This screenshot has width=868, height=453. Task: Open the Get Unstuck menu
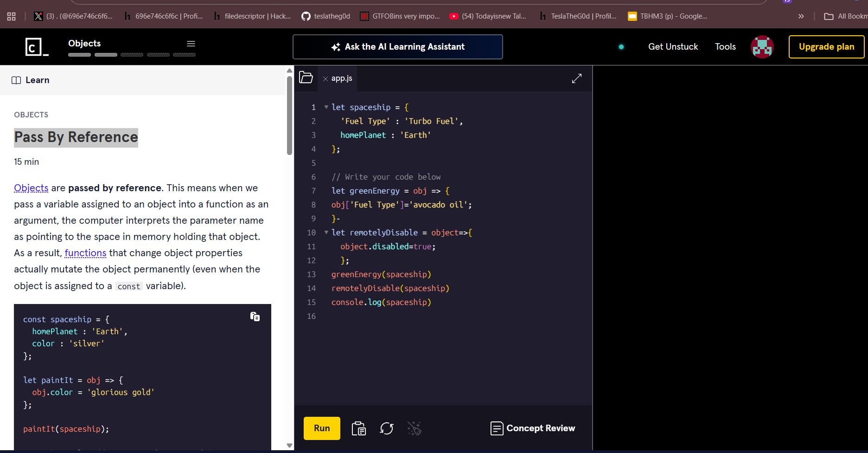[x=673, y=47]
